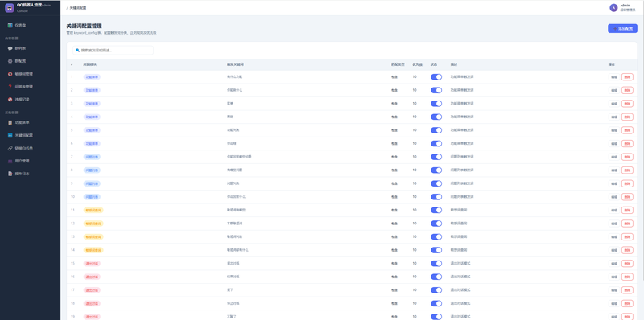This screenshot has width=644, height=320.
Task: Click the 匹配类型 column header
Action: [x=398, y=64]
